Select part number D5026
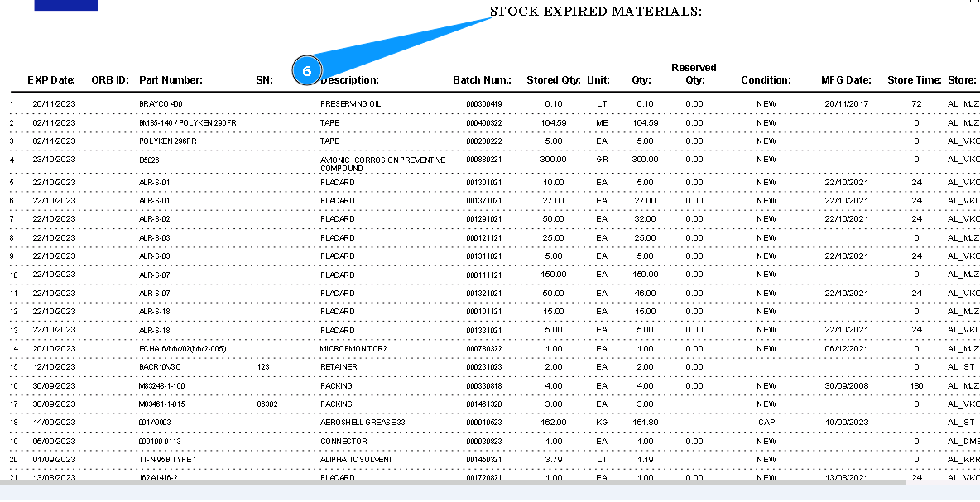980x502 pixels. tap(149, 160)
